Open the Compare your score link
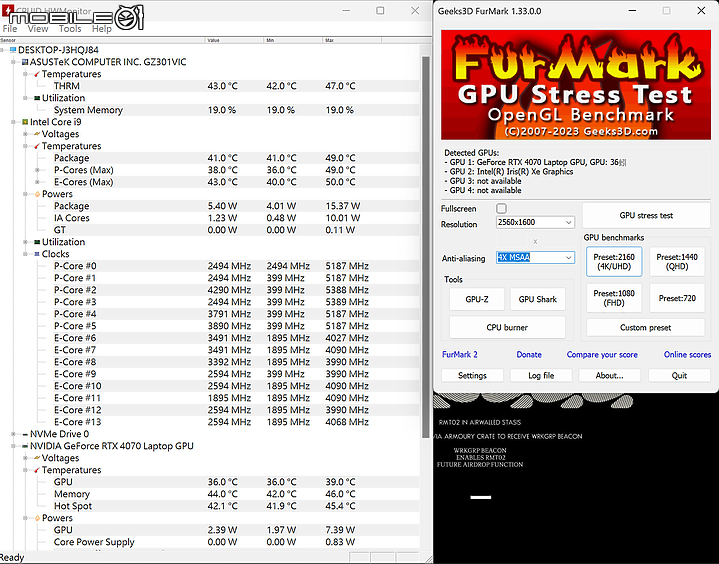 [x=602, y=354]
